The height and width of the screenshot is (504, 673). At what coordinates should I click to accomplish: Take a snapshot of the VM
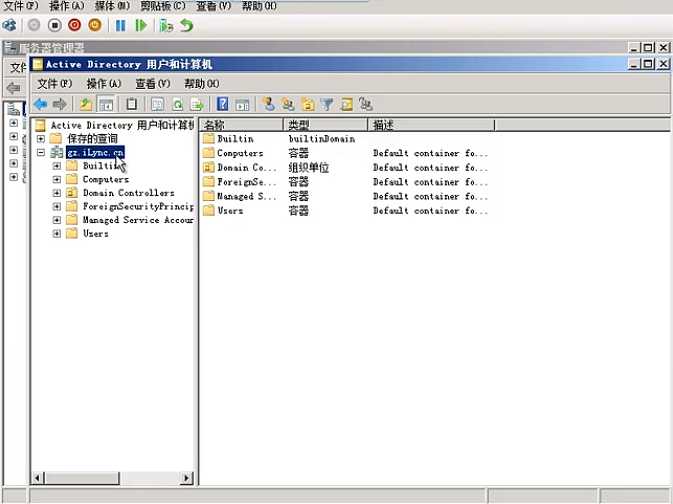pyautogui.click(x=166, y=25)
